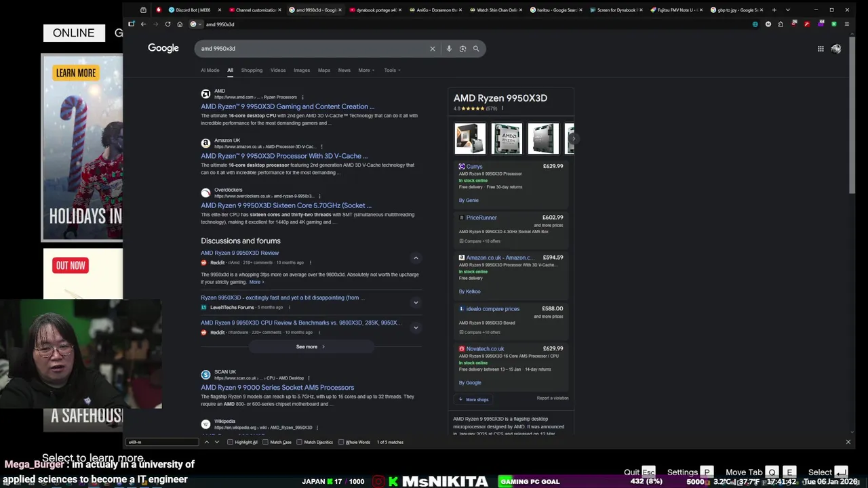Open the Tools dropdown
868x488 pixels.
pos(392,70)
